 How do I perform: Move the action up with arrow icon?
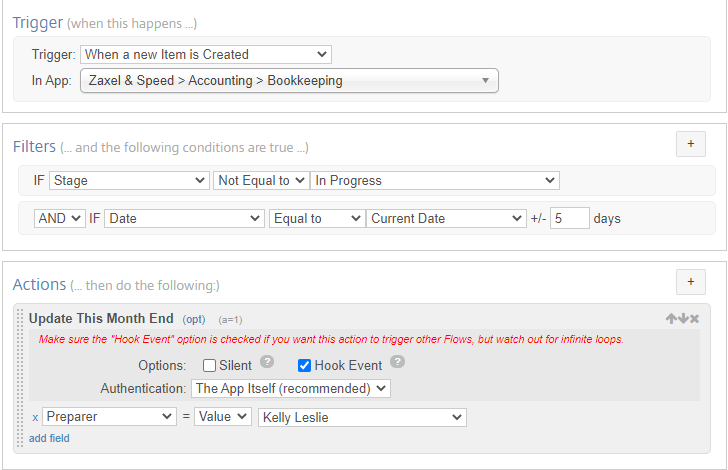[x=671, y=319]
